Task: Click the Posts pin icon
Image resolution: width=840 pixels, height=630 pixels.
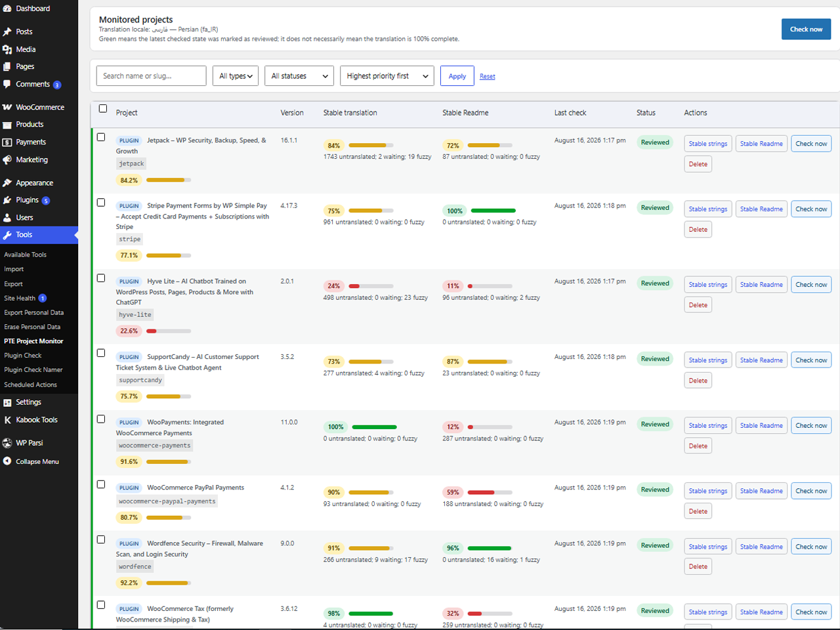Action: click(x=7, y=31)
